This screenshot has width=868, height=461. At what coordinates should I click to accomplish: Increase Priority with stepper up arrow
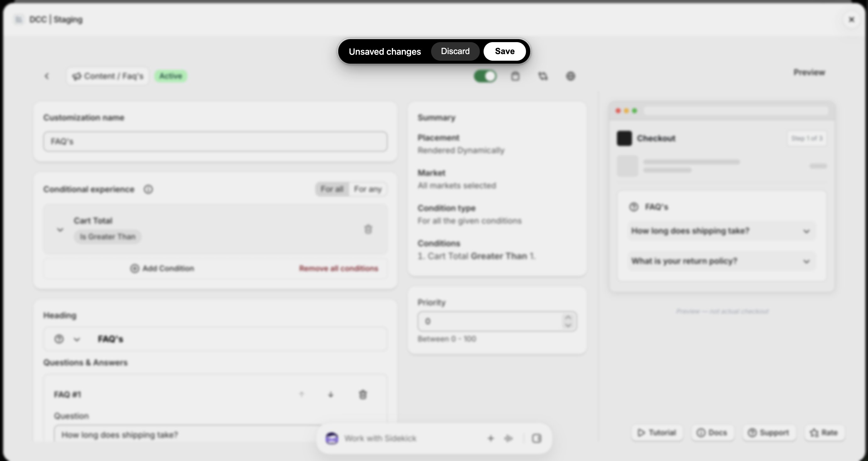pos(568,317)
